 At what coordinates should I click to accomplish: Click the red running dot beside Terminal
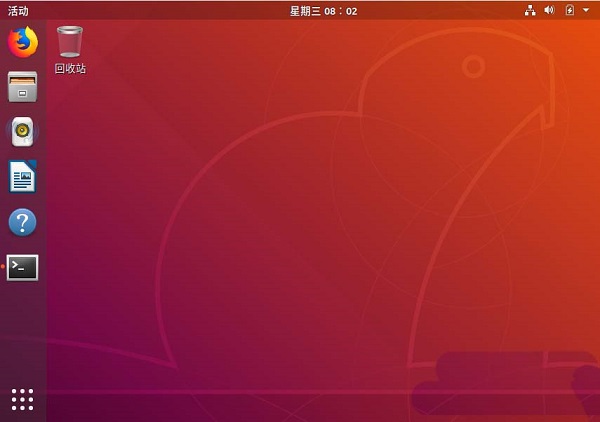click(x=2, y=267)
